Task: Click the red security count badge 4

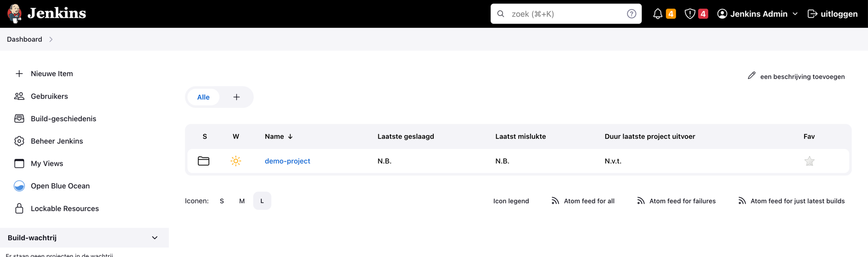Action: [703, 14]
